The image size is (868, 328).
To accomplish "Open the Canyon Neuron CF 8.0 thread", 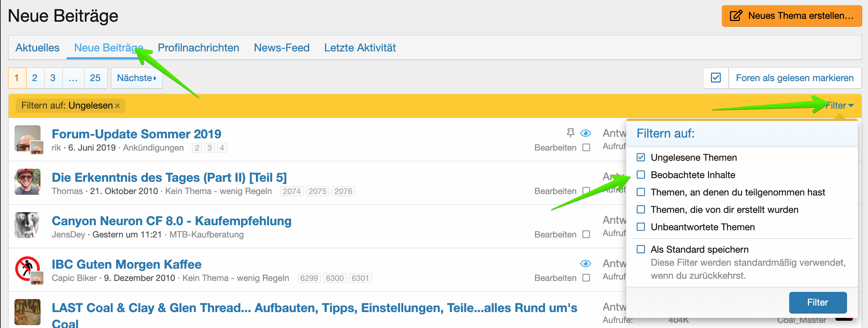I will point(171,221).
